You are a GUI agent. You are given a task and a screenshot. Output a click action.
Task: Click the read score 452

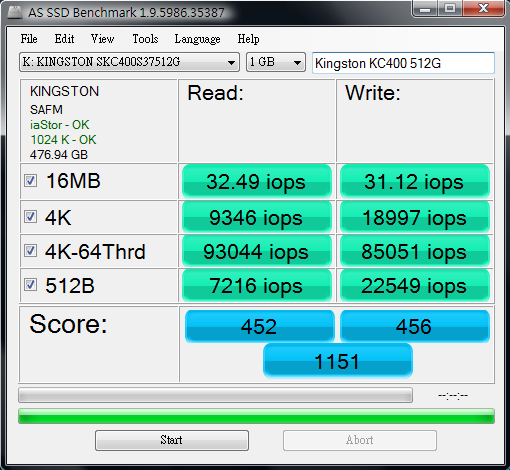[x=259, y=326]
